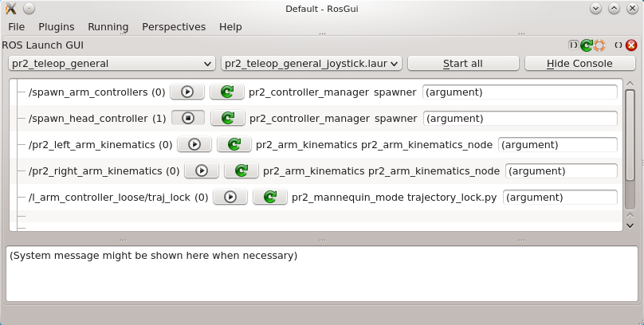The height and width of the screenshot is (325, 644).
Task: Click the node list vertical scrollbar
Action: 630,147
